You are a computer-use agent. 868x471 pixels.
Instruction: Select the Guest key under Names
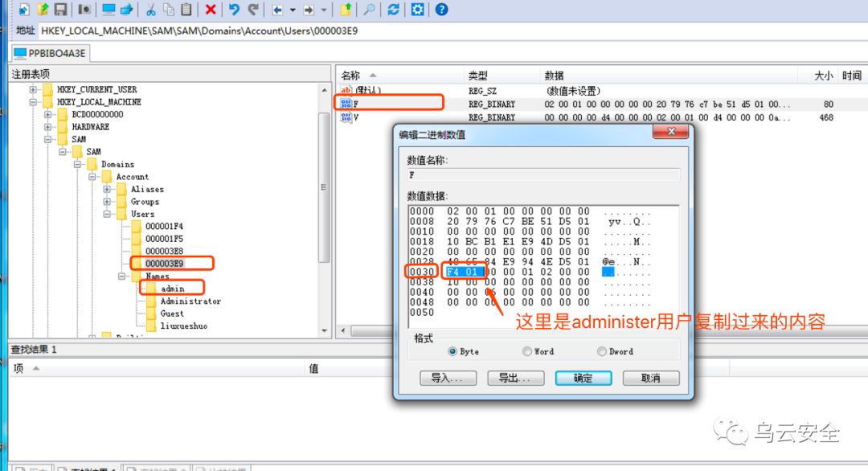[x=172, y=313]
